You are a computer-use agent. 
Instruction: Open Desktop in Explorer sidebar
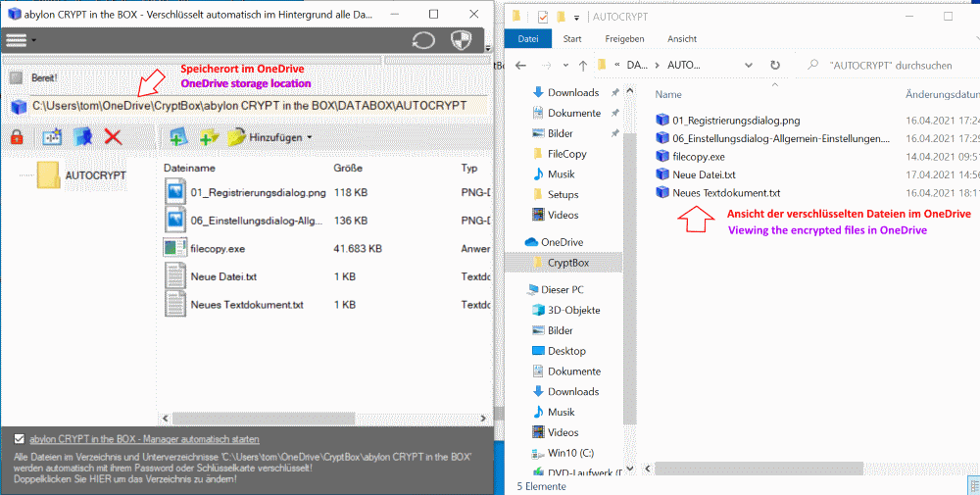click(x=566, y=351)
